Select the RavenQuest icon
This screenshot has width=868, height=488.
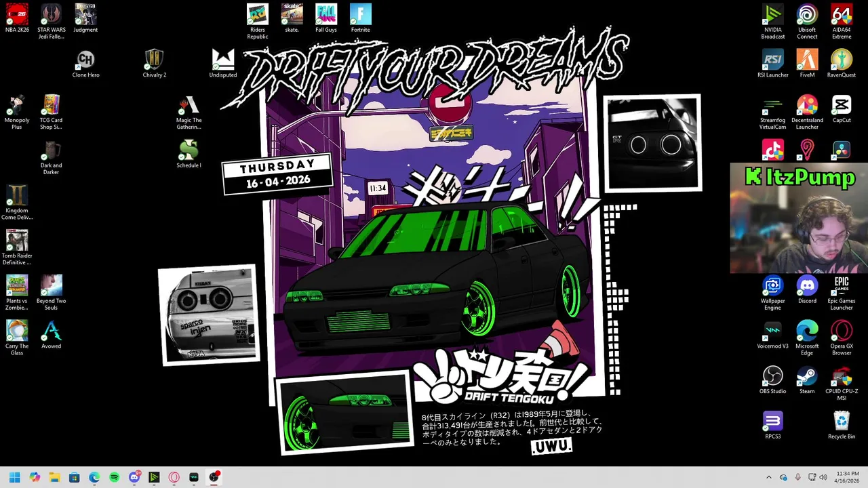point(842,64)
